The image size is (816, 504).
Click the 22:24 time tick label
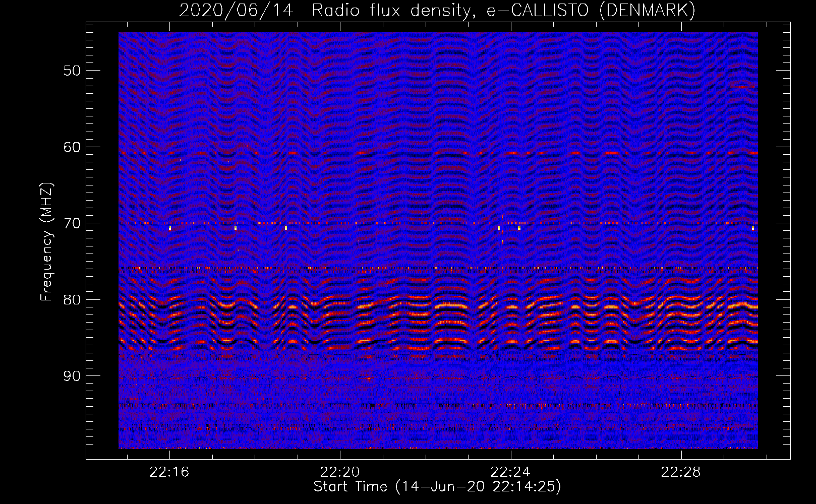pyautogui.click(x=510, y=472)
